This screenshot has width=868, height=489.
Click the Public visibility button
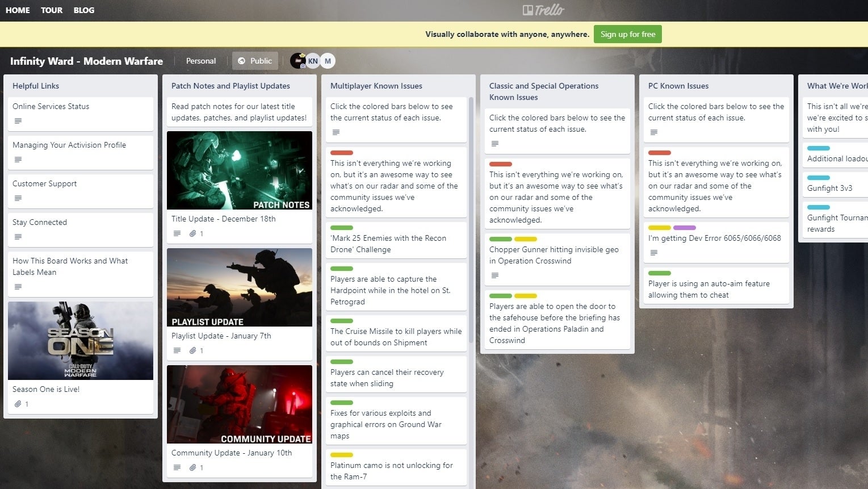click(x=255, y=61)
